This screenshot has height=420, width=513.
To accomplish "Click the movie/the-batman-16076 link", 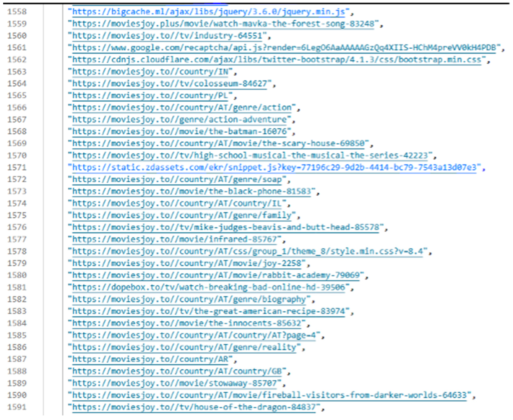I will point(179,131).
